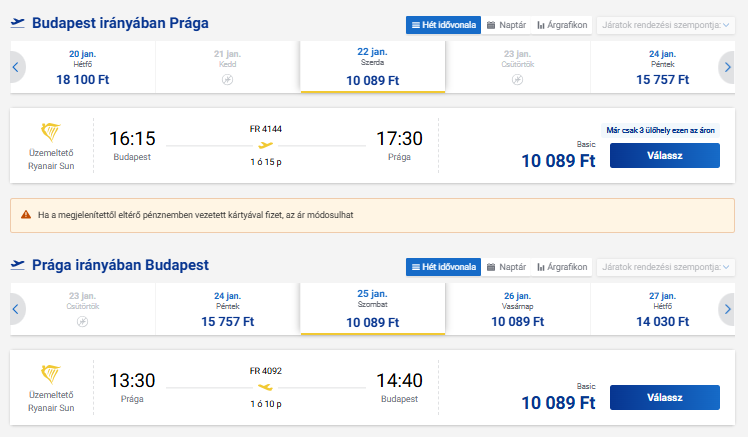Click the airplane icon beside Prága irányában Budapest heading
The width and height of the screenshot is (748, 437).
pyautogui.click(x=18, y=265)
